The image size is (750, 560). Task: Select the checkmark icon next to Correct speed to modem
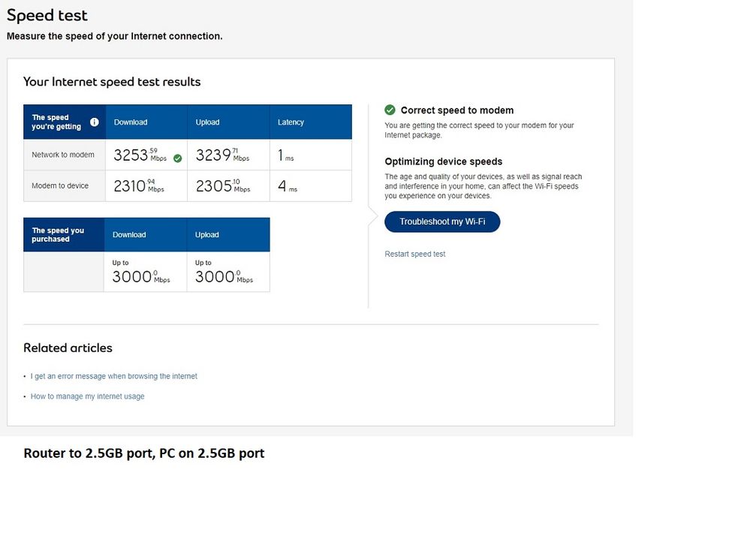point(390,110)
